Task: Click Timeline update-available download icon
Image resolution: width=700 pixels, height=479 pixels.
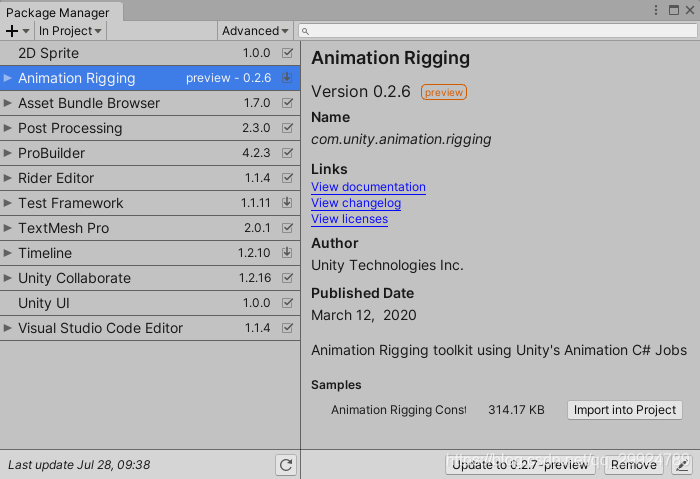Action: [x=287, y=253]
